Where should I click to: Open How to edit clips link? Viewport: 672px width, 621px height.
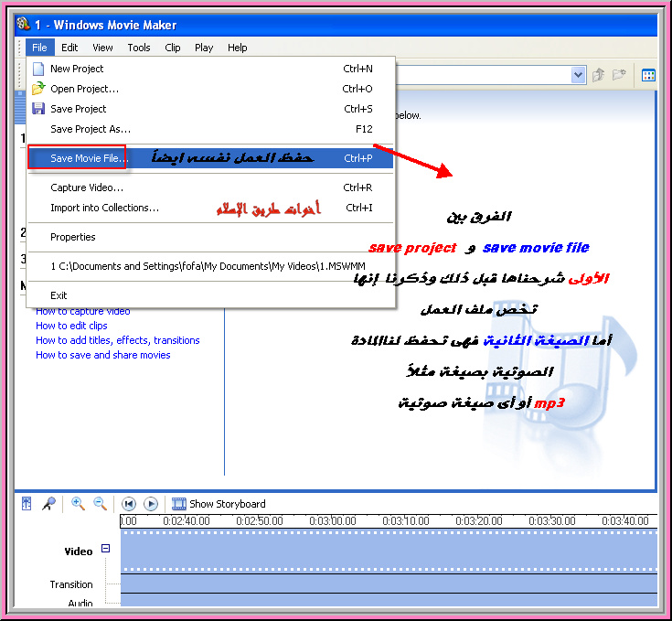[x=71, y=326]
